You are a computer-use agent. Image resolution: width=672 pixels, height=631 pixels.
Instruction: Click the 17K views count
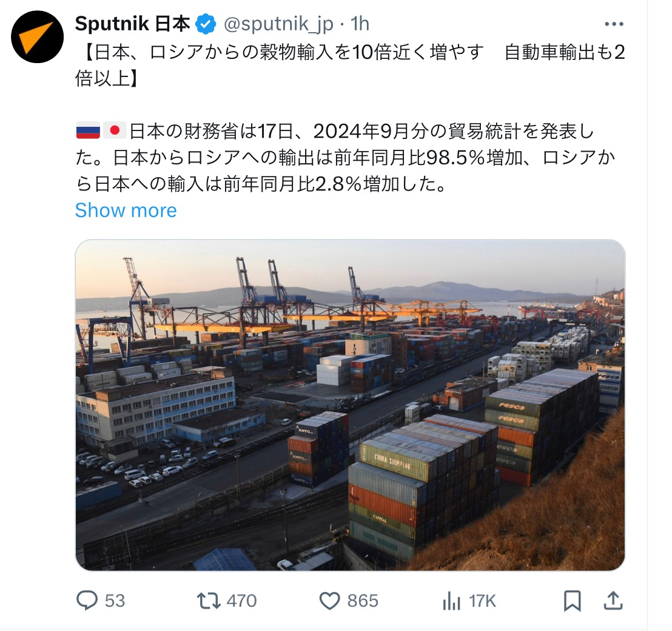point(482,601)
